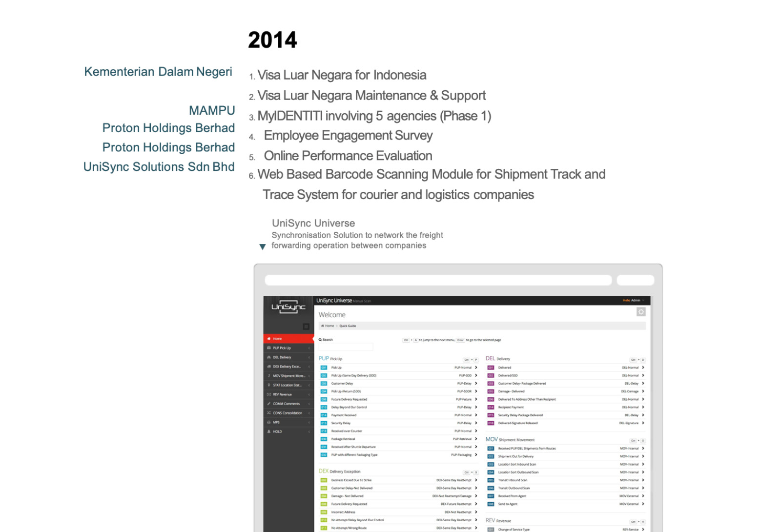
Task: Open Change of Service Type row
Action: point(565,529)
